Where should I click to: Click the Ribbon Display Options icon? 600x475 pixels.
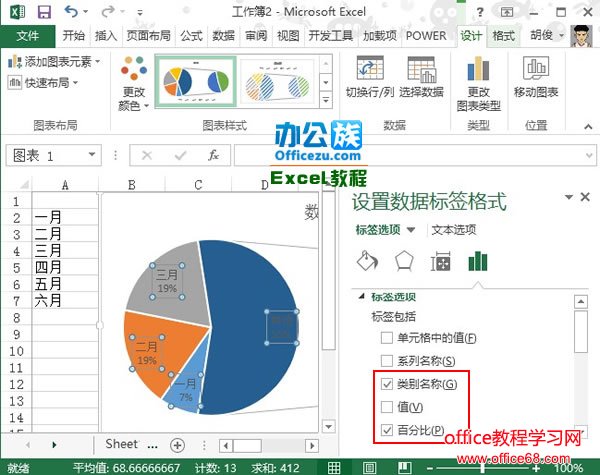tap(507, 12)
